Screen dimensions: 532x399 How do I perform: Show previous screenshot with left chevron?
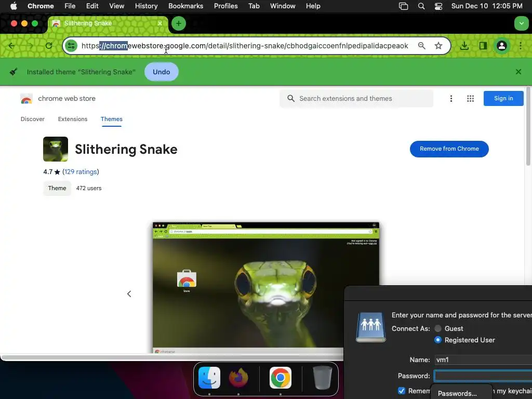coord(129,294)
